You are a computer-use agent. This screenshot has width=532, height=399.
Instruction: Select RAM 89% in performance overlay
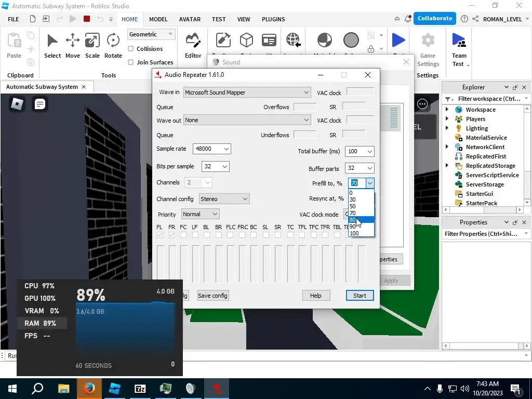point(42,323)
